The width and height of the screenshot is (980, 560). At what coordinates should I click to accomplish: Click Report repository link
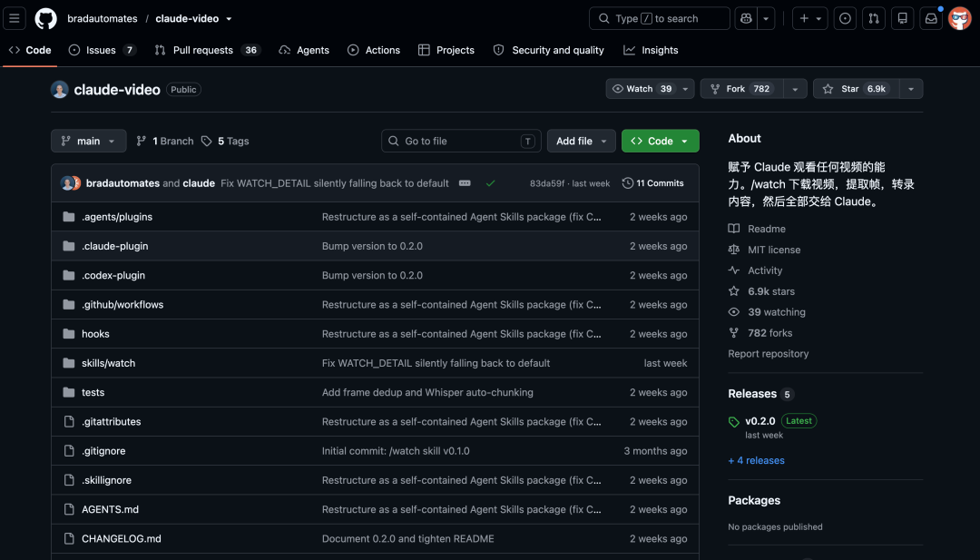tap(769, 354)
